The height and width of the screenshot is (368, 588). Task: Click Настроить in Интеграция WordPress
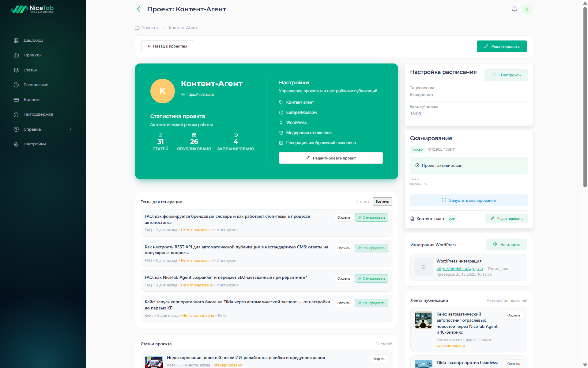[x=507, y=244]
